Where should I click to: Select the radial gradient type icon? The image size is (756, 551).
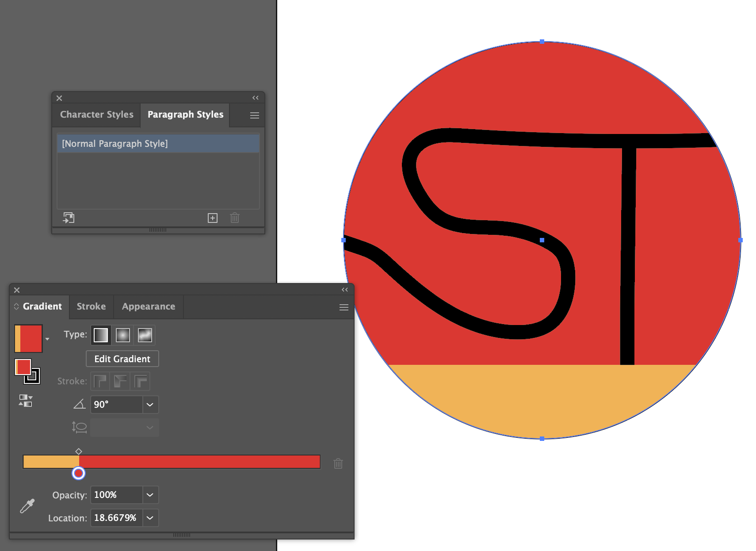pos(122,335)
